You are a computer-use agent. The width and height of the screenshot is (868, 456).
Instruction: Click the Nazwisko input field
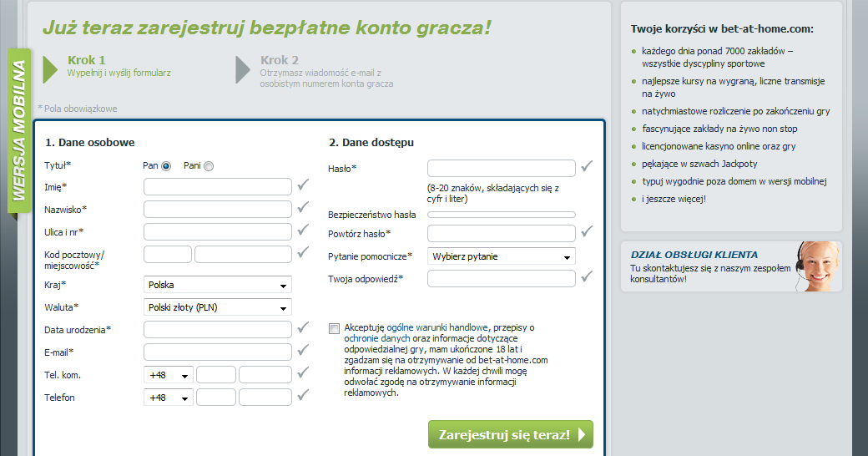coord(218,210)
